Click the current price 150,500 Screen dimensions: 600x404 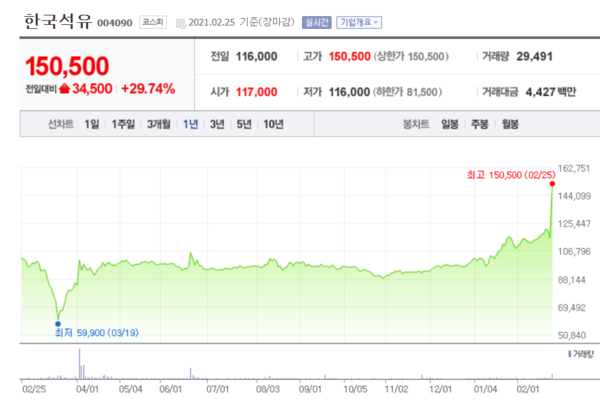tap(67, 66)
